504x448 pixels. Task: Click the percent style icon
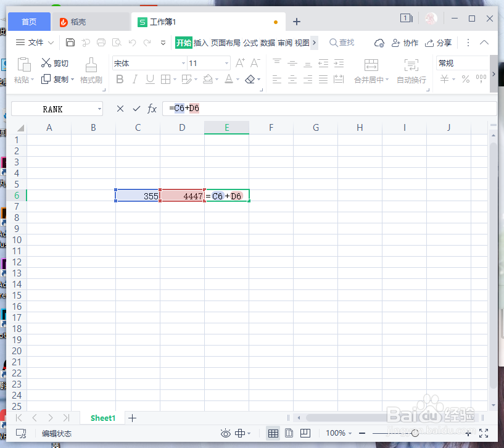[465, 79]
